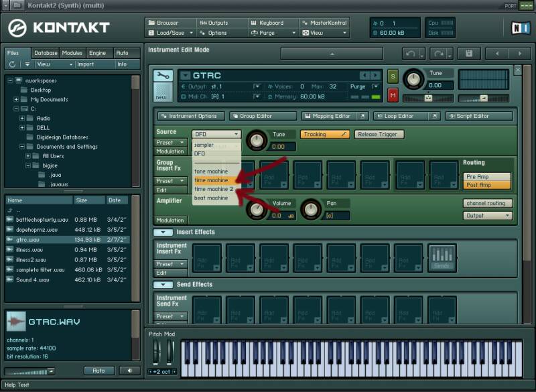Open the Script Editor
The width and height of the screenshot is (536, 392).
[x=479, y=116]
